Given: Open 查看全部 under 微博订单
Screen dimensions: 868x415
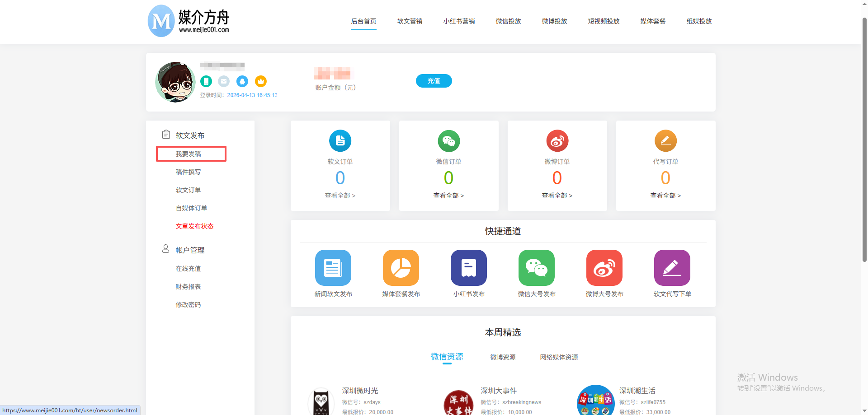Looking at the screenshot, I should [557, 196].
